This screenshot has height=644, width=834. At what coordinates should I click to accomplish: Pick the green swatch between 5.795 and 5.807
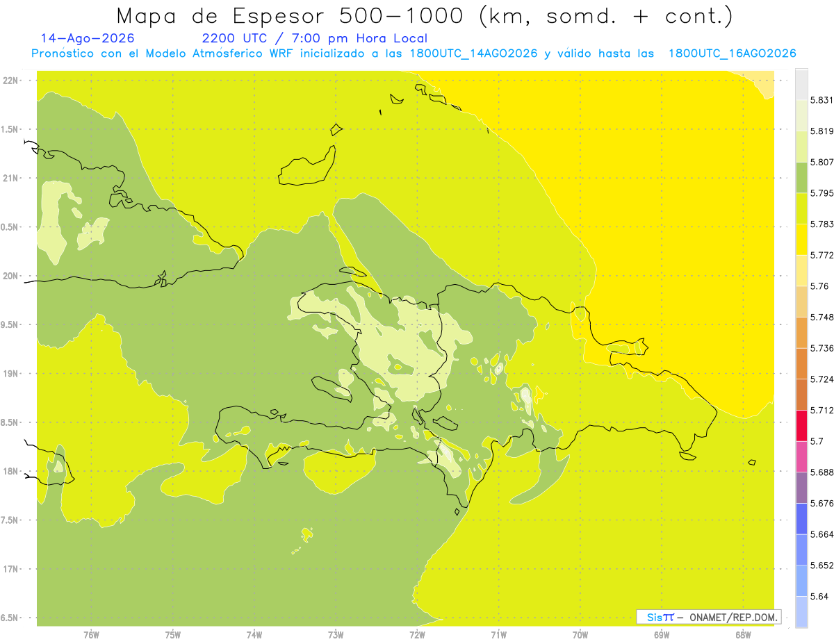pos(801,177)
